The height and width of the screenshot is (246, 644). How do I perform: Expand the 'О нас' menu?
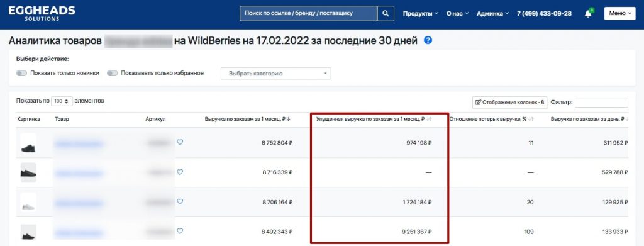(458, 14)
